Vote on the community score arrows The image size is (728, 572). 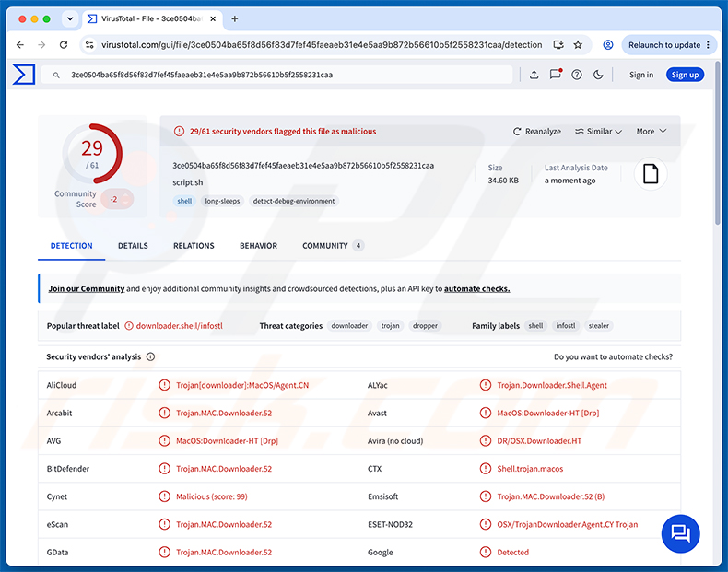click(126, 199)
